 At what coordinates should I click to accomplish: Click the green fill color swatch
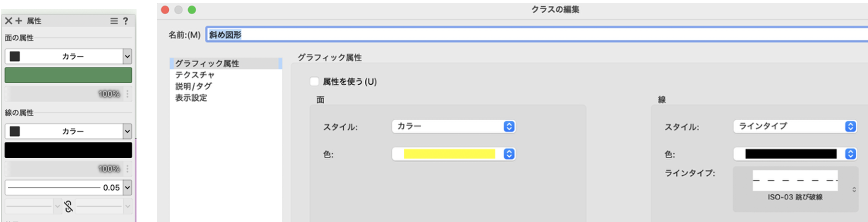(x=68, y=75)
